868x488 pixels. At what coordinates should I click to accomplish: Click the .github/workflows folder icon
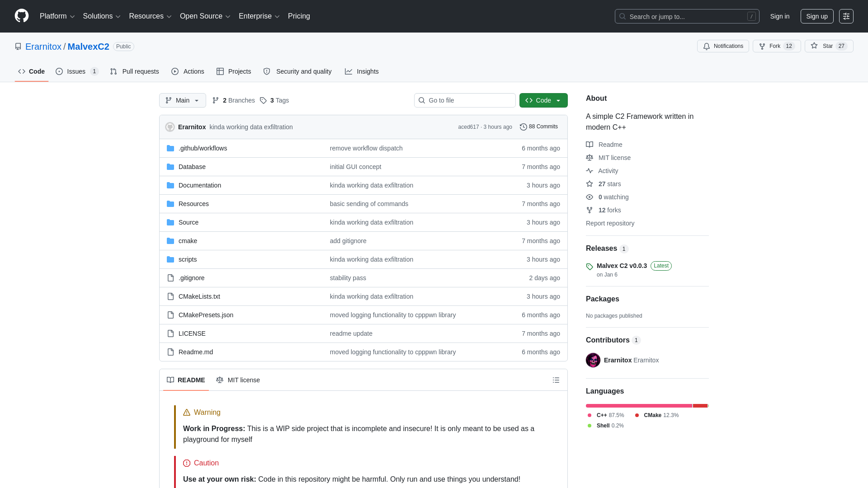[170, 148]
